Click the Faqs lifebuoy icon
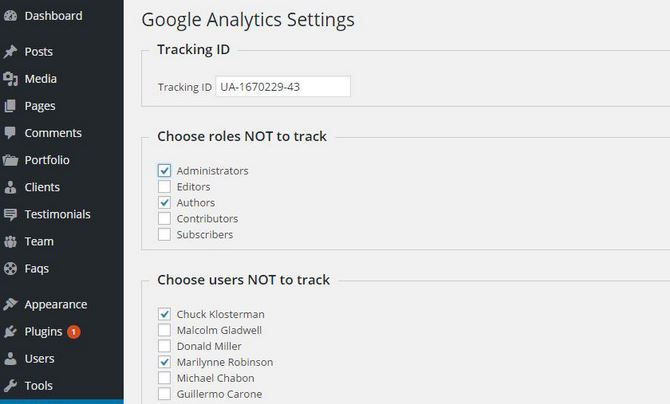 tap(10, 268)
